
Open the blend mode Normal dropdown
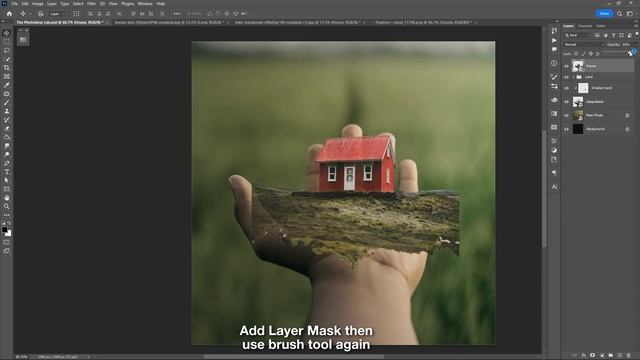583,44
